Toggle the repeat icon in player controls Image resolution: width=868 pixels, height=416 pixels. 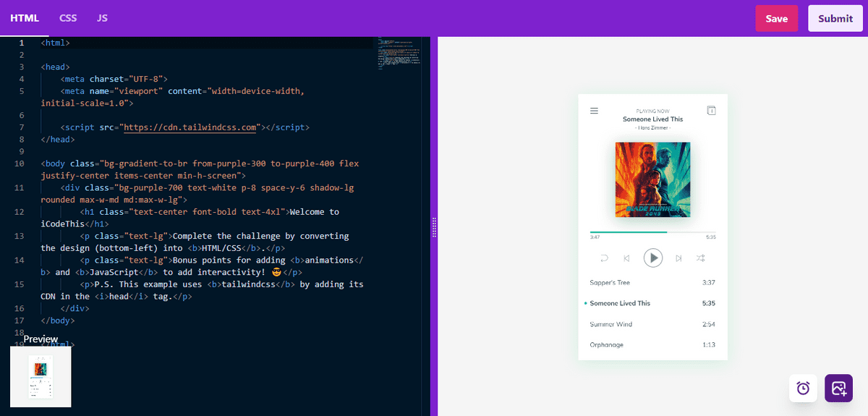605,258
